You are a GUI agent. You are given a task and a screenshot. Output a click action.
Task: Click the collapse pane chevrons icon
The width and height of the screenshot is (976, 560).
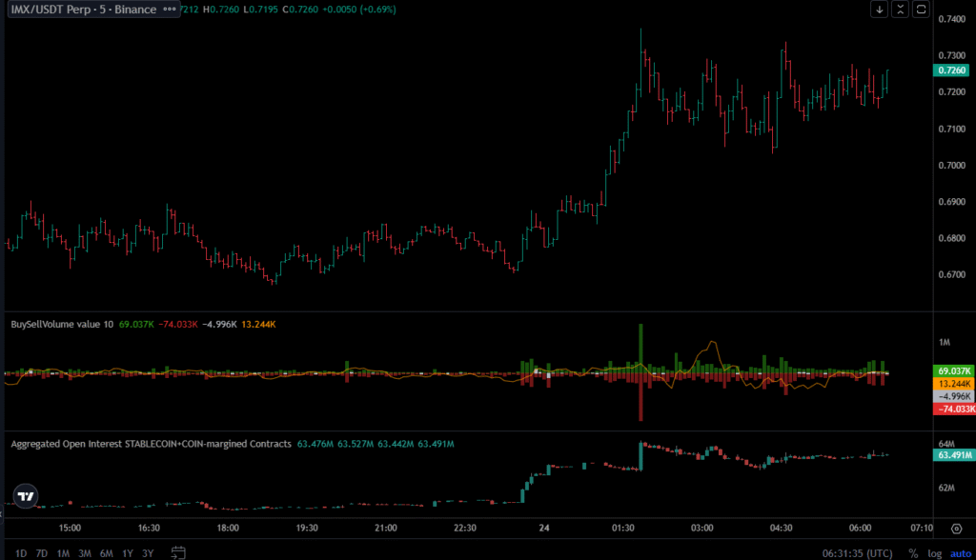[x=900, y=10]
